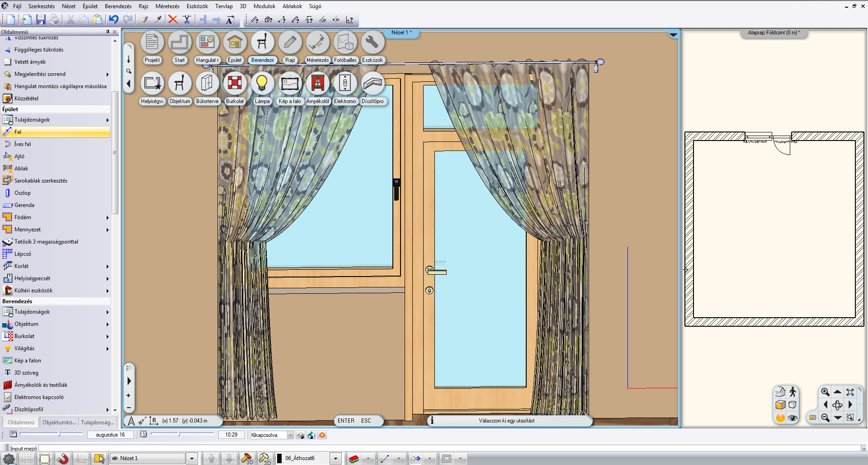Screen dimensions: 868x465
Task: Toggle the eye visibility icon in view panel
Action: pos(793,418)
